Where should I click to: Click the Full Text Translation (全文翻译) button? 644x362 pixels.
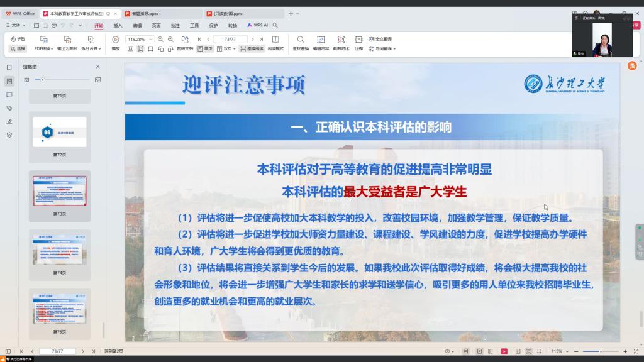pos(380,39)
